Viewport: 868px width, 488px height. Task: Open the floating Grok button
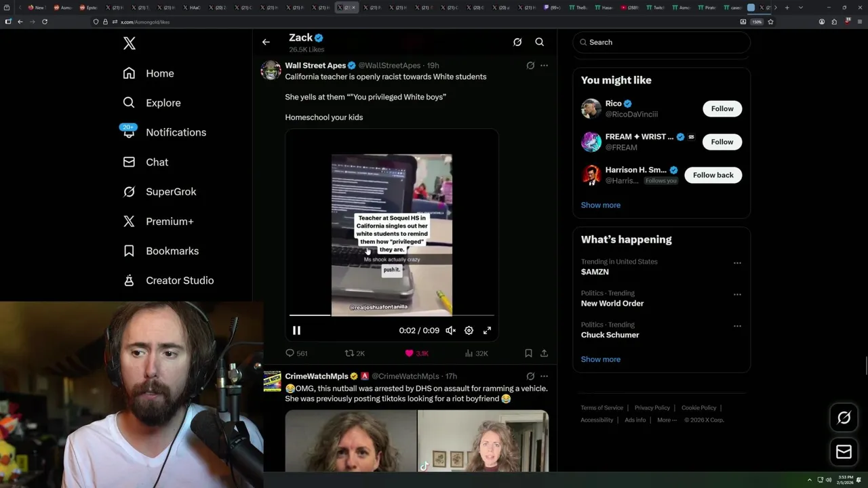[x=844, y=418]
